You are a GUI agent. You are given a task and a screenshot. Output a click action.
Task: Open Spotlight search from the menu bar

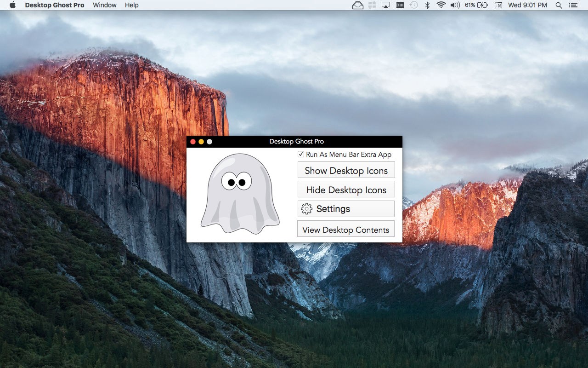[559, 5]
